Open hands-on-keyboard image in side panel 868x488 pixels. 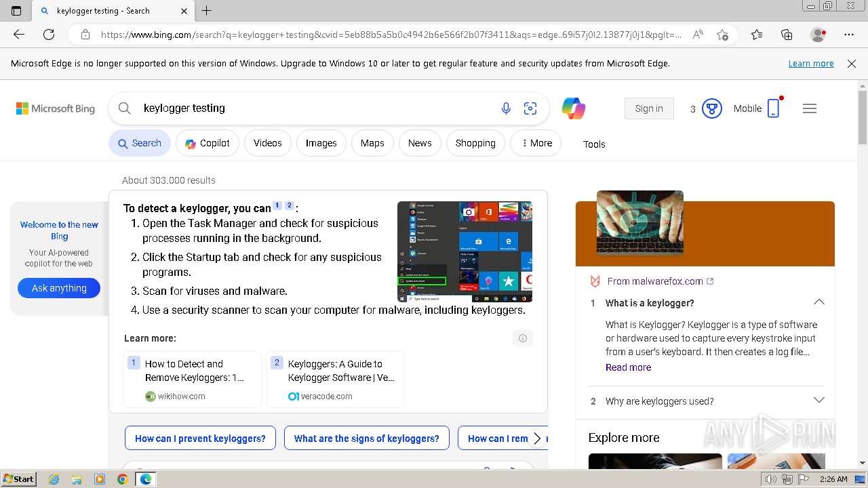pos(640,222)
